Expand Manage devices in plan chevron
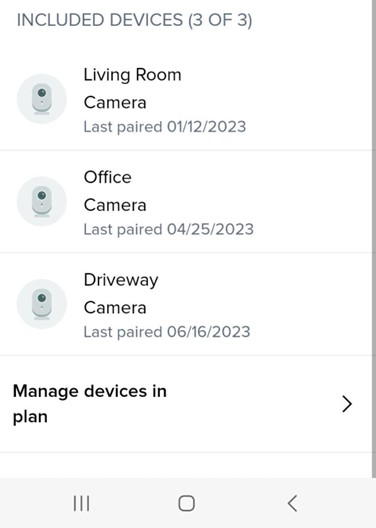Screen dimensions: 376x528 click(x=347, y=404)
